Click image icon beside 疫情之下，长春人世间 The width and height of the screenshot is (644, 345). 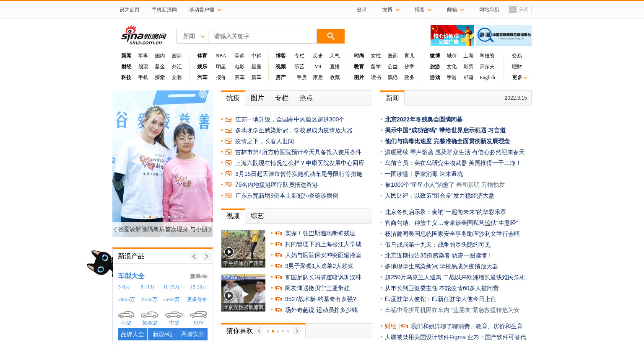click(229, 141)
